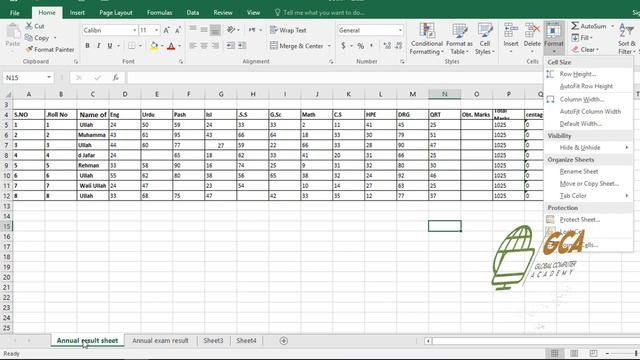This screenshot has width=640, height=360.
Task: Open the Clear dropdown
Action: pyautogui.click(x=585, y=50)
